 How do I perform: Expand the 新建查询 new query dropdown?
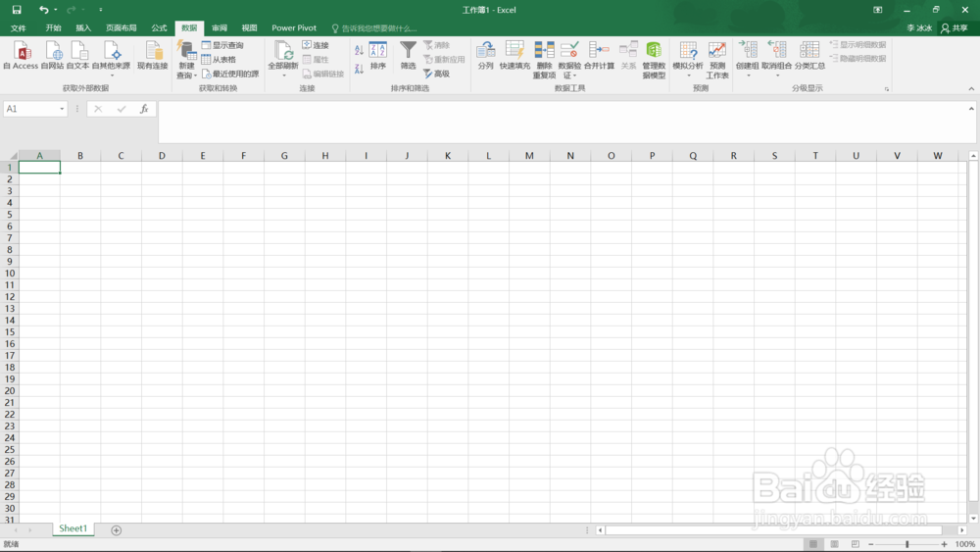pyautogui.click(x=195, y=75)
